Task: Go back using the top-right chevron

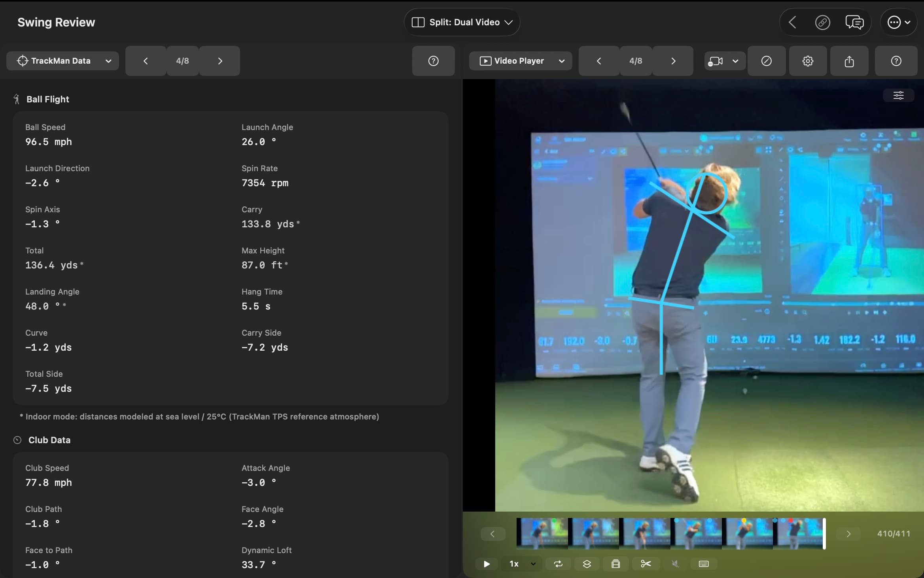Action: (792, 22)
